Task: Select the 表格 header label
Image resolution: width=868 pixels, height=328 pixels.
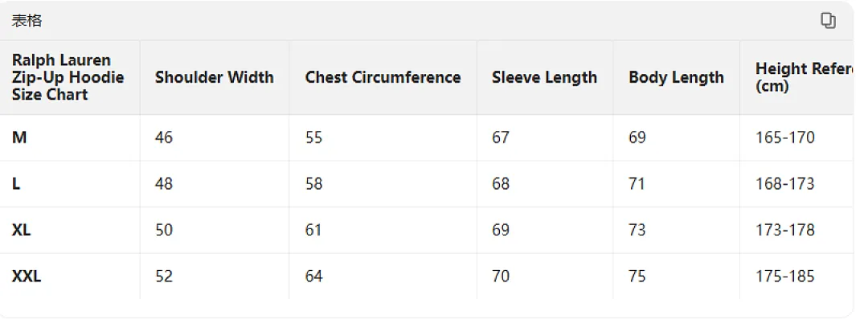Action: pyautogui.click(x=27, y=21)
